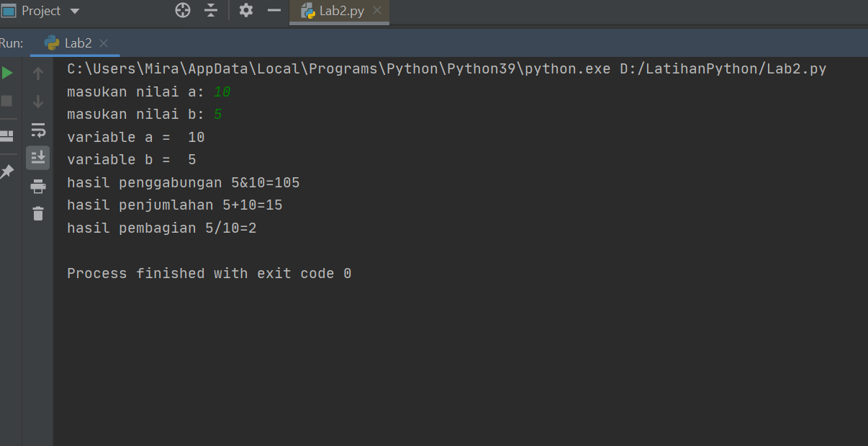Collapse the Run tool window panel
868x446 pixels.
point(274,11)
